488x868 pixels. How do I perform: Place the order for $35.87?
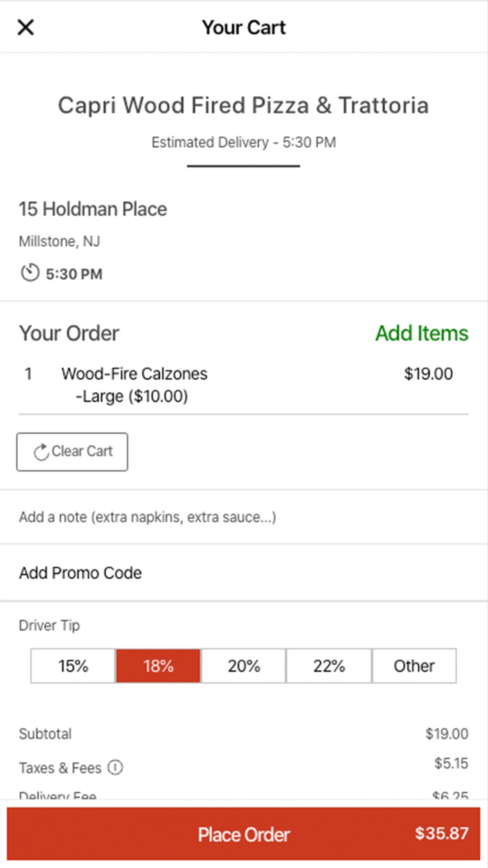click(x=244, y=834)
